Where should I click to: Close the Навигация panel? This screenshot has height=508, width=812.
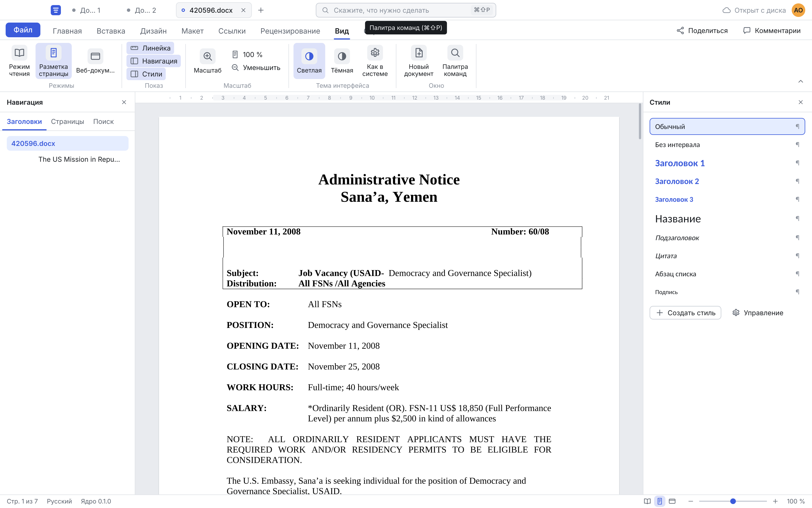tap(124, 102)
